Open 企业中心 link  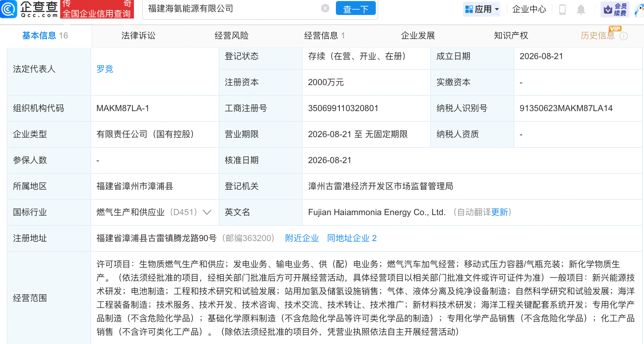coord(529,9)
